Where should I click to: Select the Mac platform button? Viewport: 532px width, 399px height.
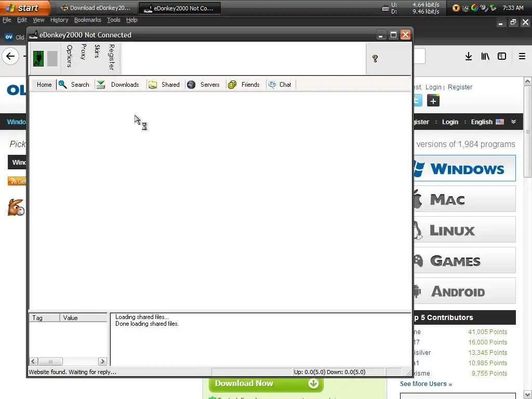coord(465,199)
